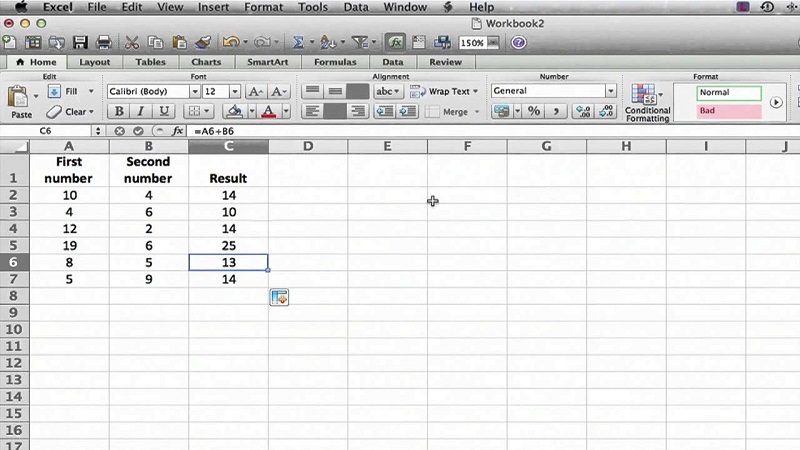Expand the Calibri (Body) font dropdown
The height and width of the screenshot is (450, 800).
(194, 91)
